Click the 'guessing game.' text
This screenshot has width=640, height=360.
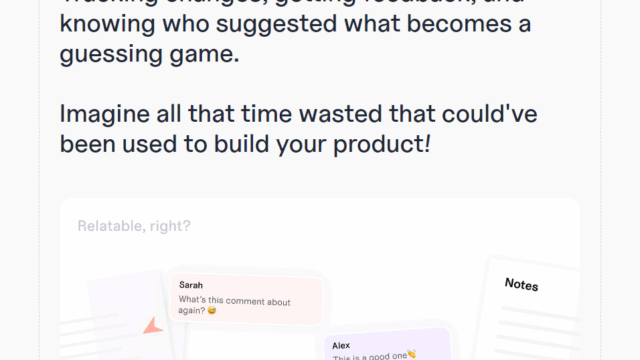[x=149, y=54]
